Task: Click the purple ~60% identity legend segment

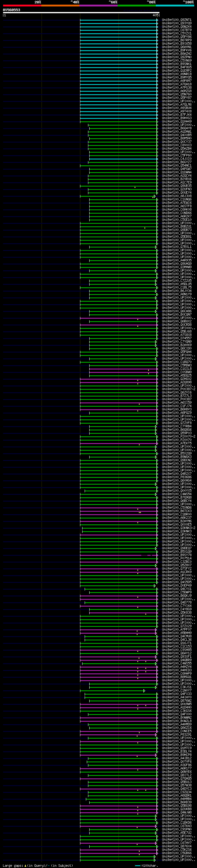Action: (98, 6)
